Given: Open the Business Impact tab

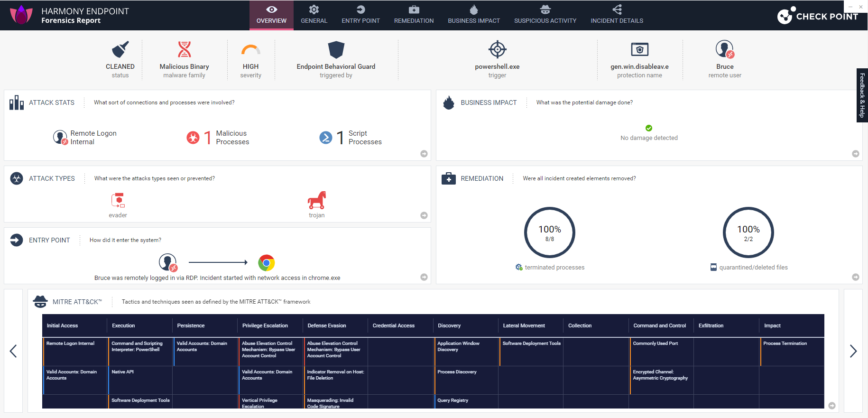Looking at the screenshot, I should click(x=474, y=15).
